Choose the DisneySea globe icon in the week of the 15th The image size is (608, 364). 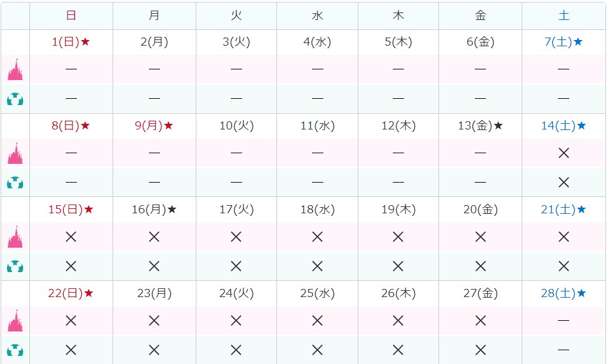coord(15,266)
